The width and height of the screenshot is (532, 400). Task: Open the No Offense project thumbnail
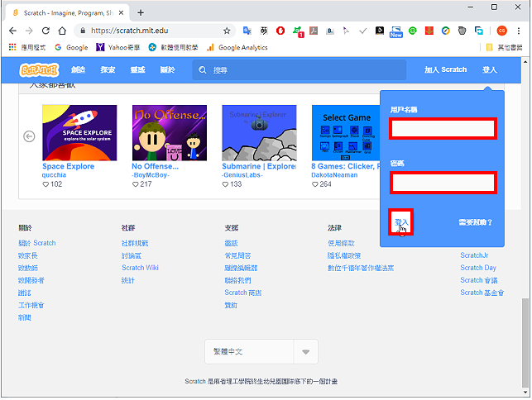point(170,133)
